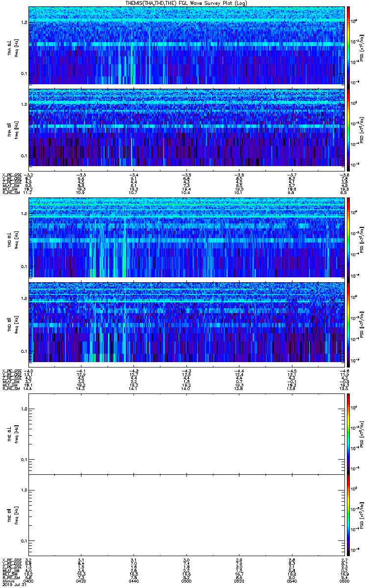Click the plot title 'THEMIS(THA,THD,THE) FGL Wave Survey Plot (Log)'
This screenshot has height=588, width=368.
pyautogui.click(x=186, y=3)
